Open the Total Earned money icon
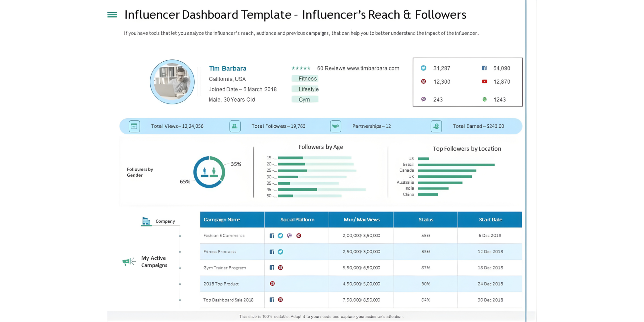Screen dimensions: 644x322 point(436,126)
